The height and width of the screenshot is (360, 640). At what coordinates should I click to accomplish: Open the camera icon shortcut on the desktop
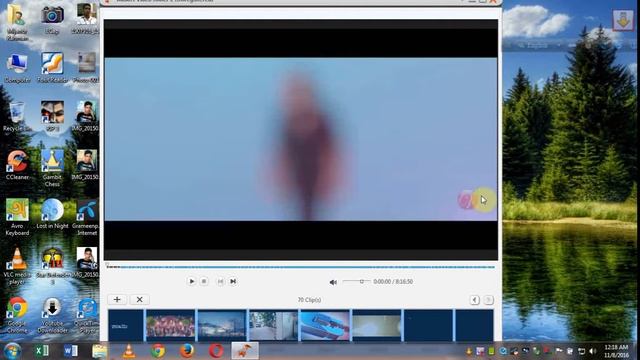(52, 19)
